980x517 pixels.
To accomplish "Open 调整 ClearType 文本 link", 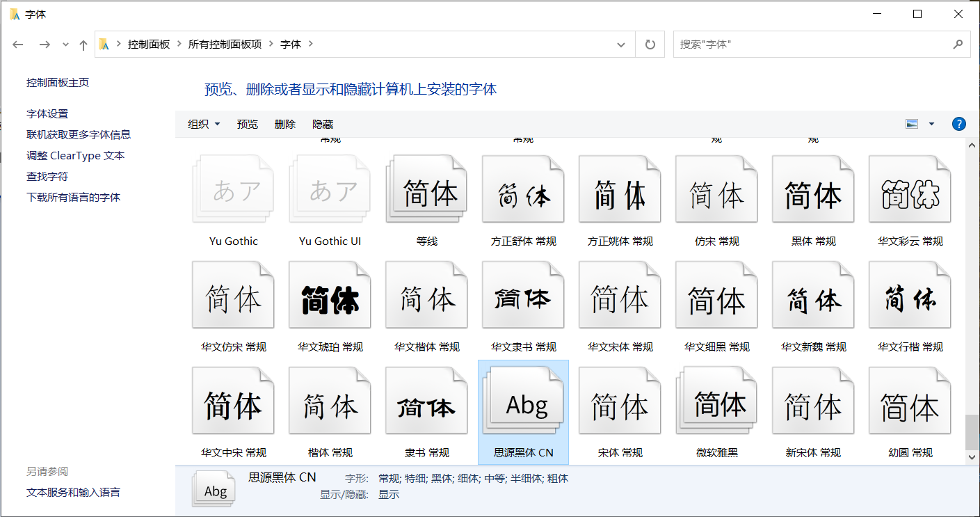I will (76, 155).
